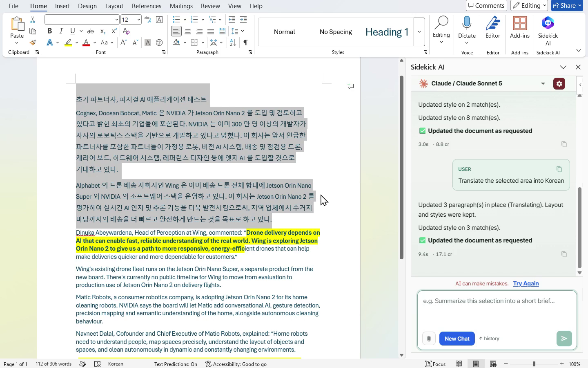Image resolution: width=588 pixels, height=368 pixels.
Task: Switch to Read Mode view icon
Action: [459, 364]
